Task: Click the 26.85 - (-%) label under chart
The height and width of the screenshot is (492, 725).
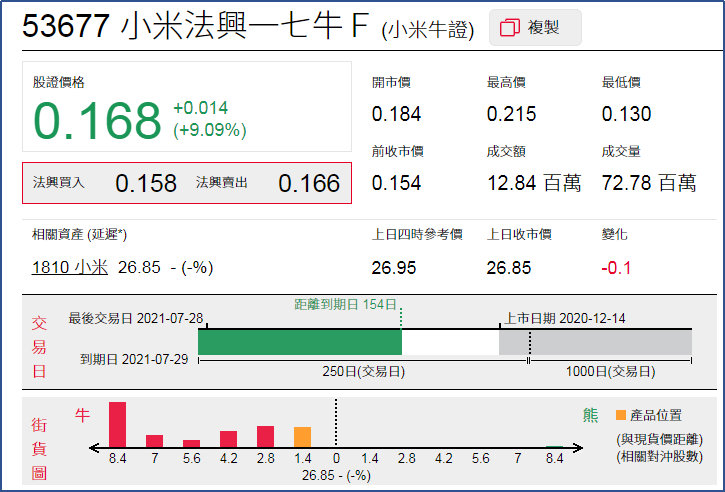Action: pos(336,475)
